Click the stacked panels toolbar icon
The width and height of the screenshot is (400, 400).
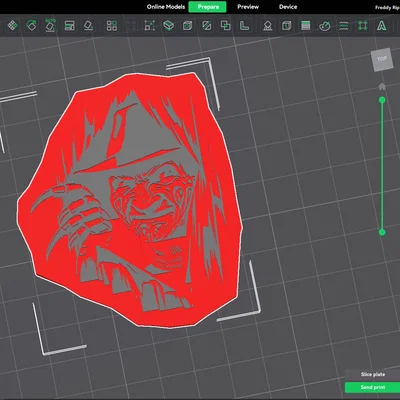69,26
